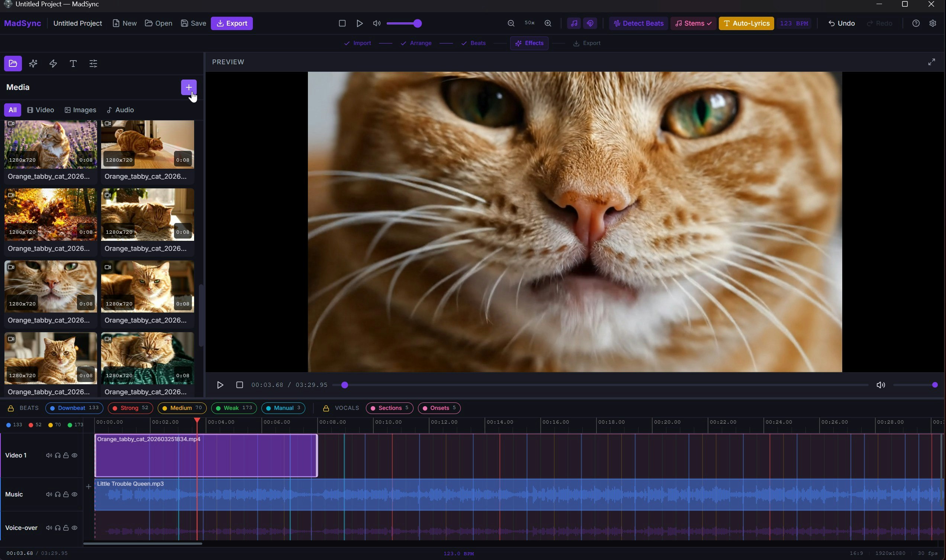Switch to the Images media filter tab
The height and width of the screenshot is (560, 946).
(x=80, y=110)
